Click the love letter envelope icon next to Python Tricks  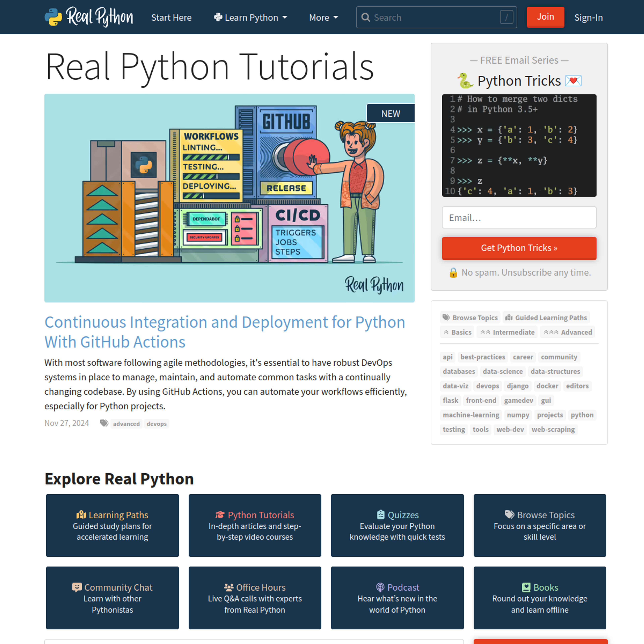pyautogui.click(x=573, y=81)
